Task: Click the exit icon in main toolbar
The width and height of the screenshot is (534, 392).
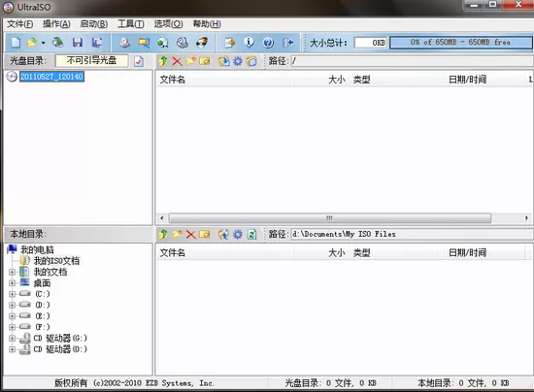Action: [287, 43]
